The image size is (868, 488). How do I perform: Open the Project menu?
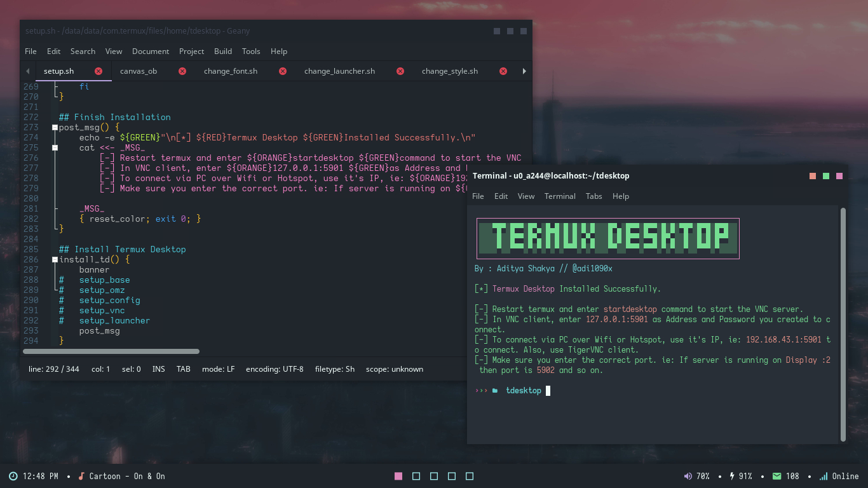pos(191,51)
